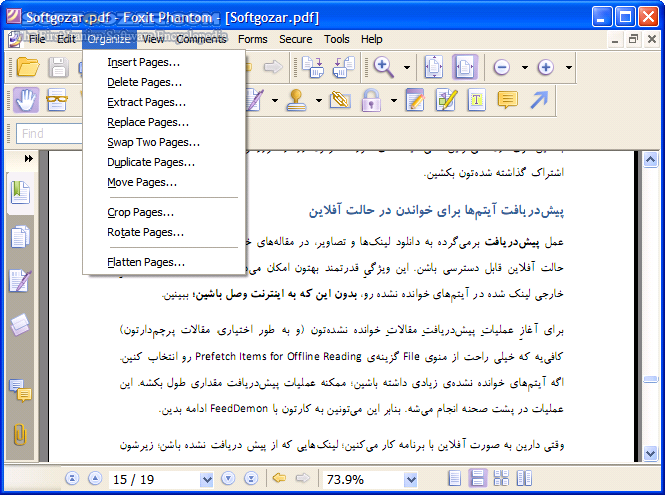Open dropdown arrow beside Zoom In
Image resolution: width=665 pixels, height=495 pixels.
[569, 67]
